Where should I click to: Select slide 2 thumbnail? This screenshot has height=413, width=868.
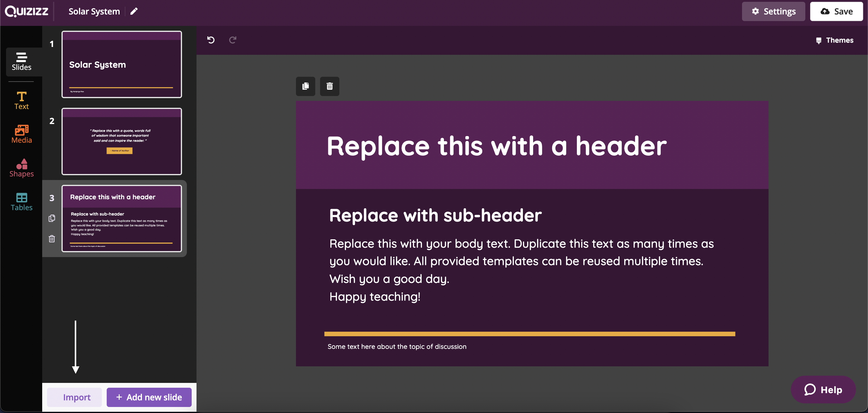tap(121, 141)
